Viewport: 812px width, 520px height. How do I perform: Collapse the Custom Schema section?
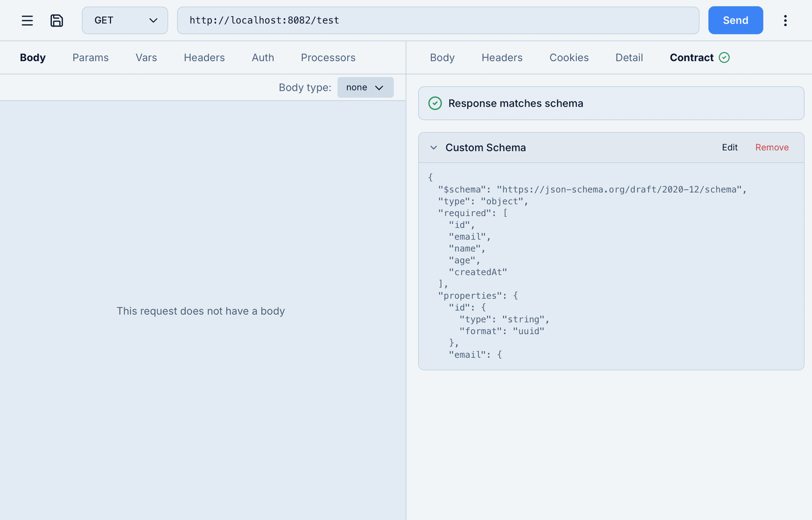(x=433, y=148)
